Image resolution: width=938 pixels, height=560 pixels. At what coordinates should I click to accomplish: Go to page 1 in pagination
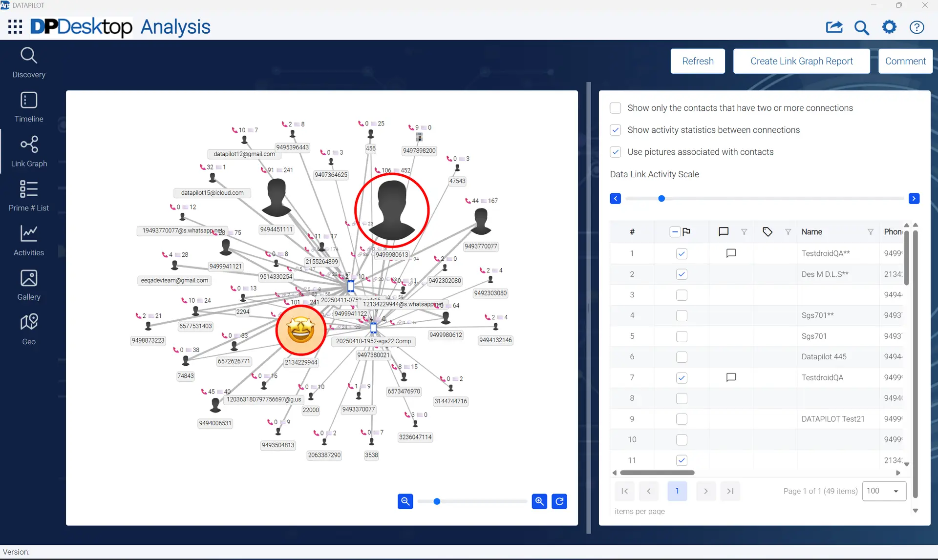coord(677,491)
